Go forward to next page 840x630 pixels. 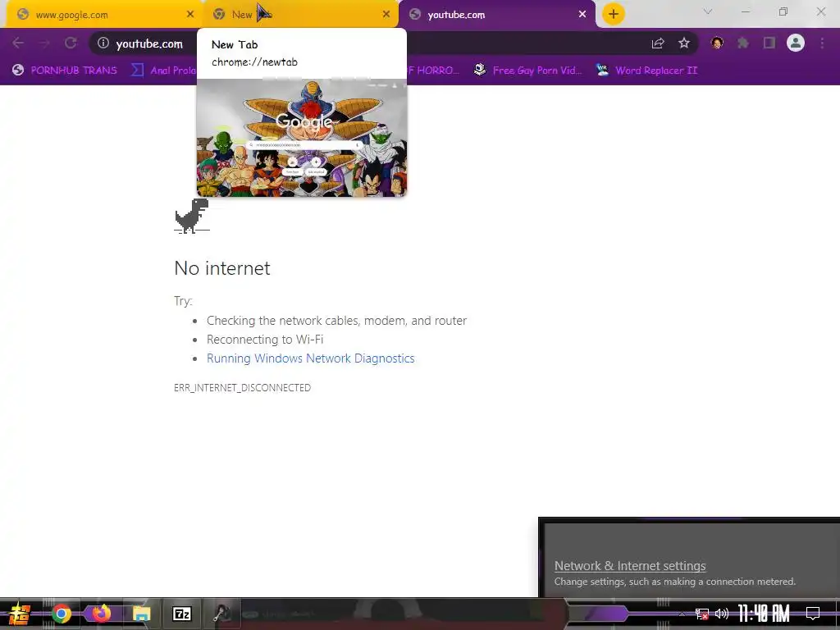point(44,43)
